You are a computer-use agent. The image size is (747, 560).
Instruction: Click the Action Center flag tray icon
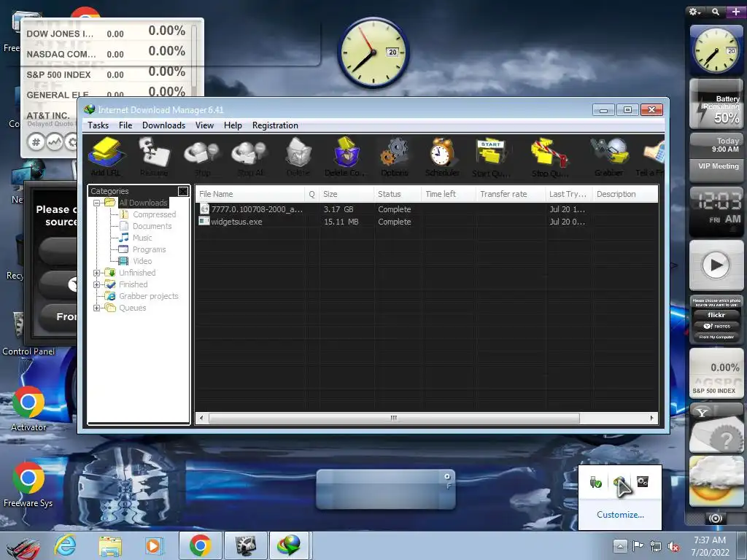[638, 546]
